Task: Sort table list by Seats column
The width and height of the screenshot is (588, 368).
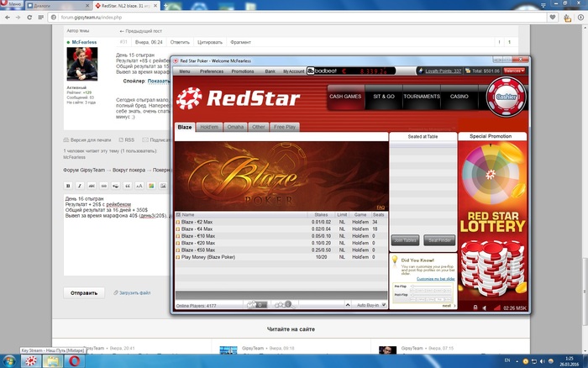Action: [378, 215]
